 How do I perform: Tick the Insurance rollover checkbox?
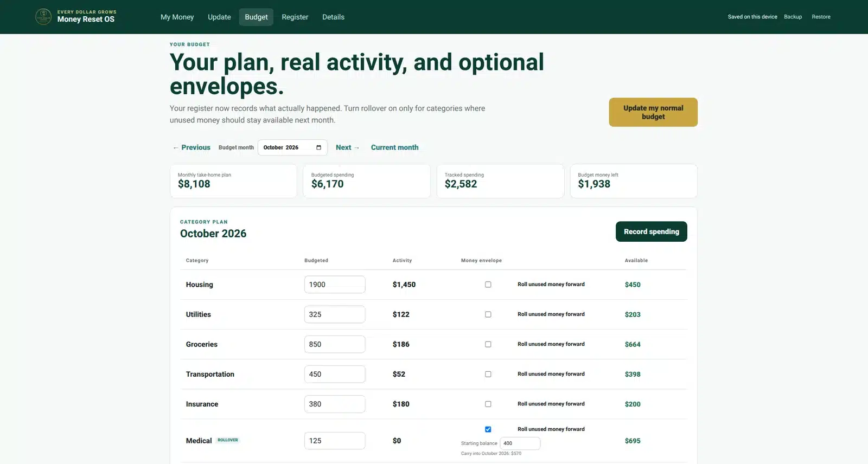click(488, 404)
